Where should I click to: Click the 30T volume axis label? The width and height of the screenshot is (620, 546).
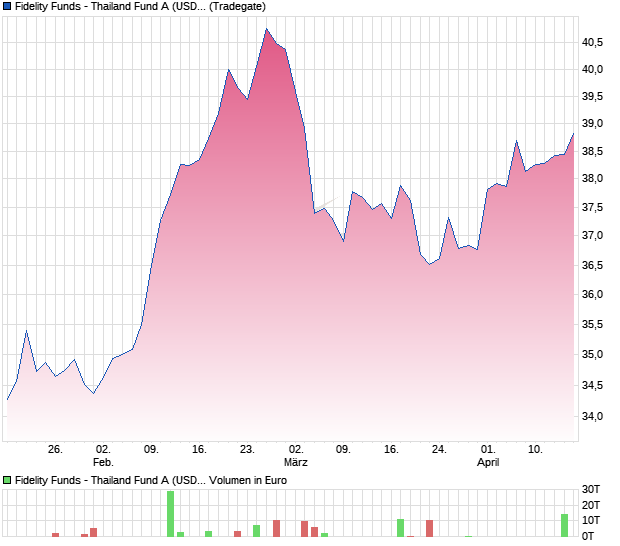pyautogui.click(x=591, y=489)
